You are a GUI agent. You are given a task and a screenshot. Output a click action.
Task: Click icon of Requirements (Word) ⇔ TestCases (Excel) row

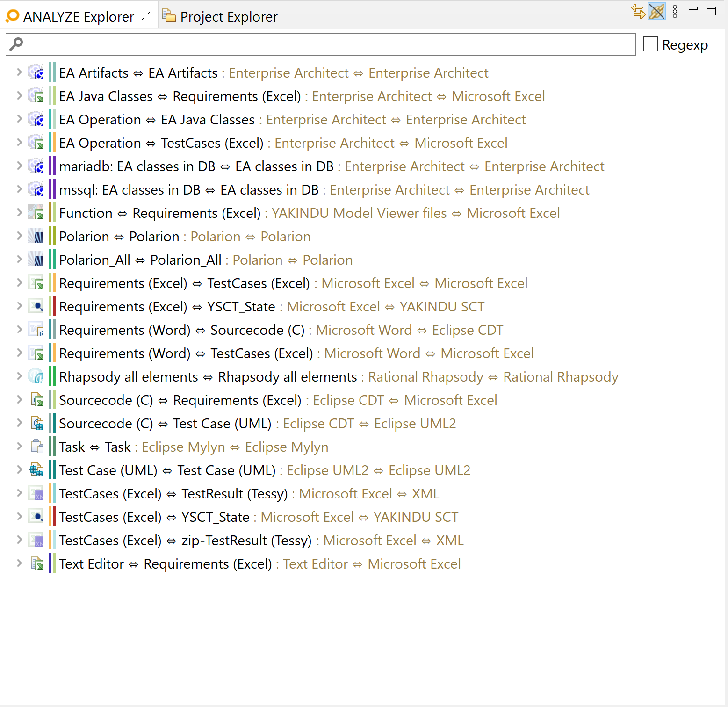tap(36, 353)
